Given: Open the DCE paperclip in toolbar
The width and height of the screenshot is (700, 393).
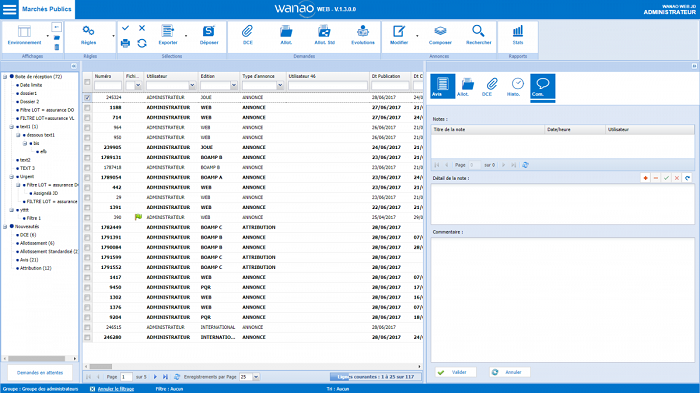Looking at the screenshot, I should pos(247,35).
